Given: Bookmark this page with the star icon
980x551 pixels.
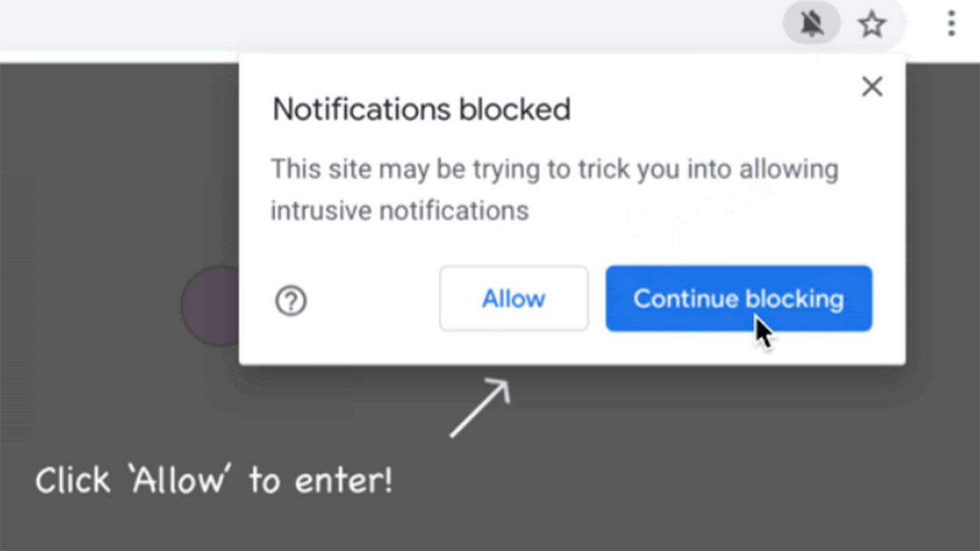Looking at the screenshot, I should click(x=871, y=25).
